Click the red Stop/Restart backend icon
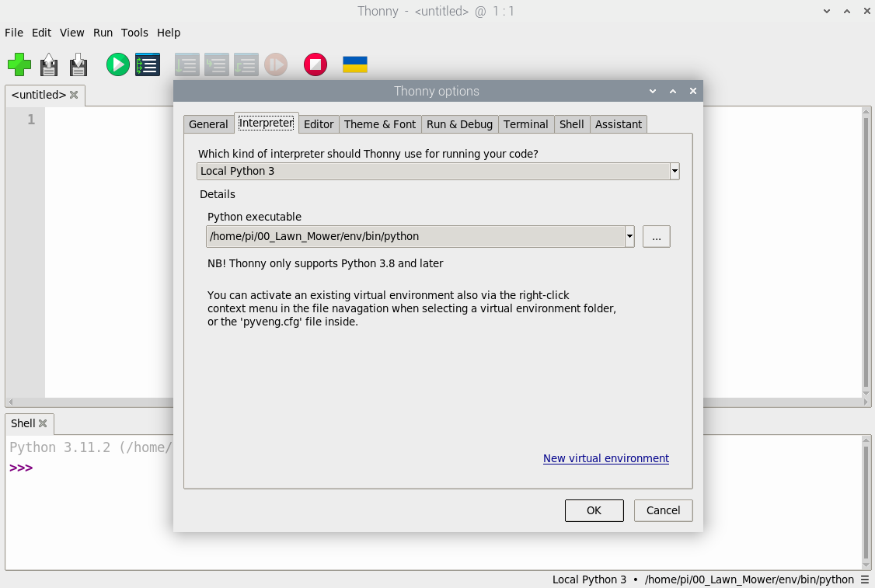 (x=315, y=64)
